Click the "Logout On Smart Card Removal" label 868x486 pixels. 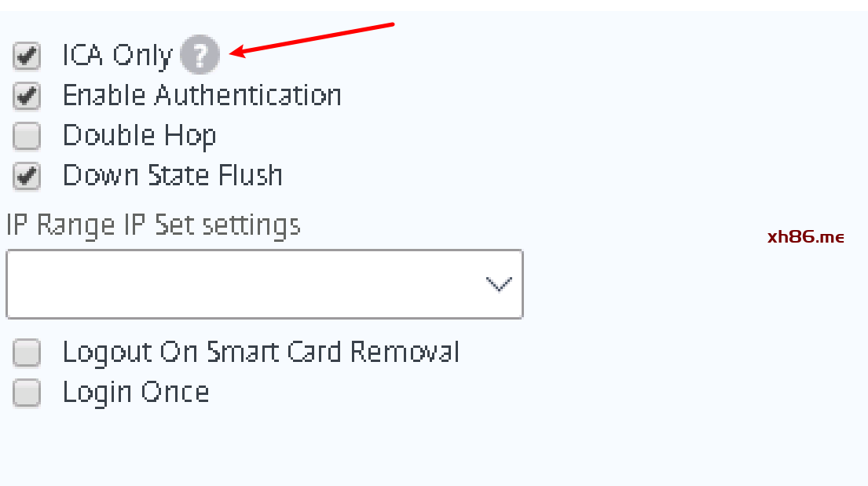(x=261, y=353)
